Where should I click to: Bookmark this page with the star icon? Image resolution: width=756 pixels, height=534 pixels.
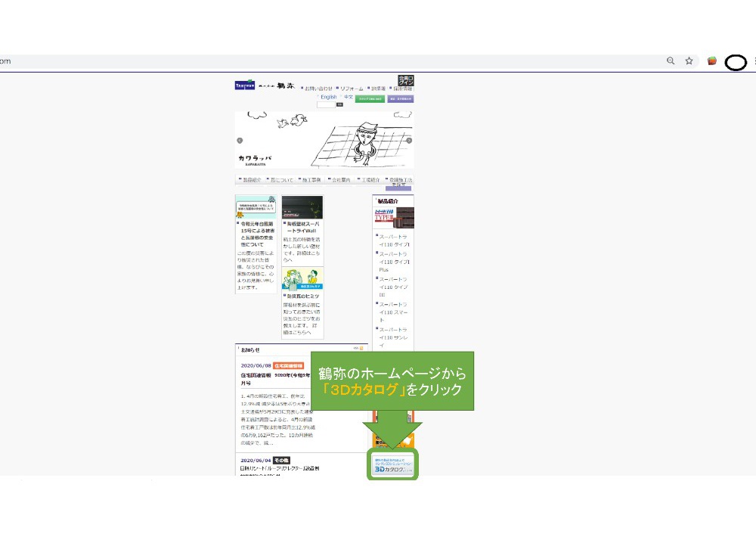(689, 61)
